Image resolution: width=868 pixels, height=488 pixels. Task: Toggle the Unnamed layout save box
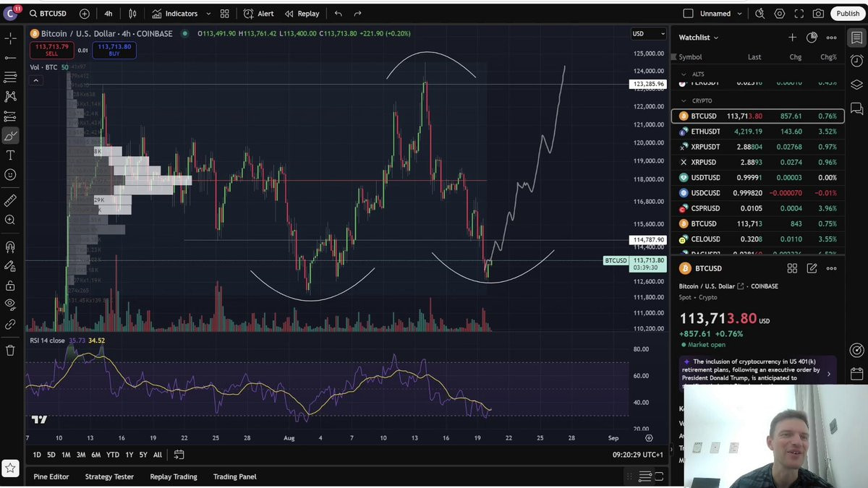[688, 14]
